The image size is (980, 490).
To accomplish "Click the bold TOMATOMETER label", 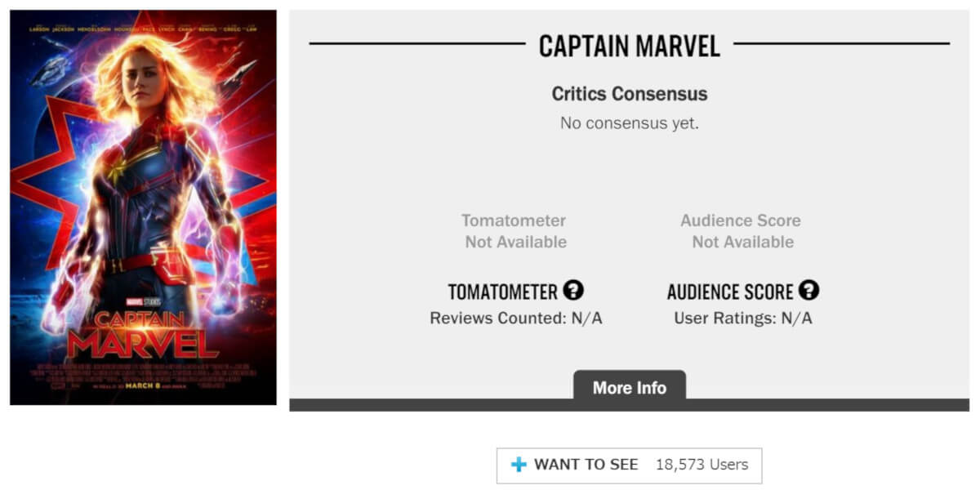I will (x=503, y=292).
